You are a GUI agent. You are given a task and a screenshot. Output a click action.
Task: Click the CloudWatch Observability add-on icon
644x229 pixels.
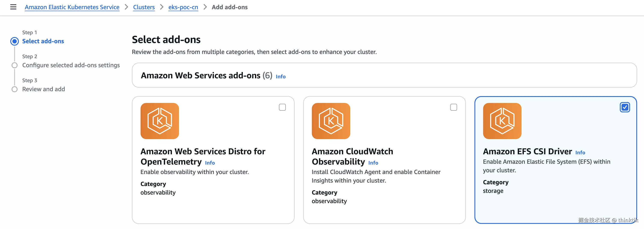coord(331,121)
